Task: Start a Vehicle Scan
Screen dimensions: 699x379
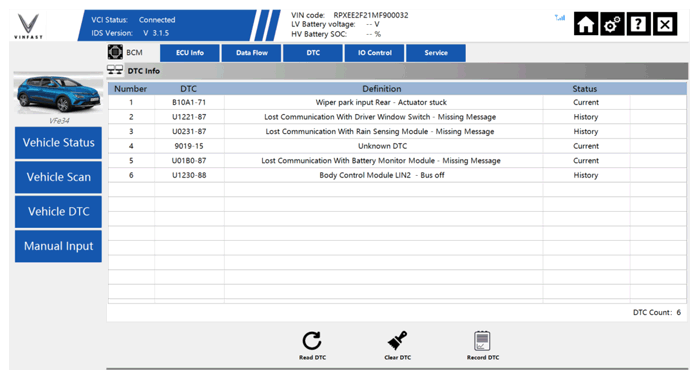Action: coord(58,177)
